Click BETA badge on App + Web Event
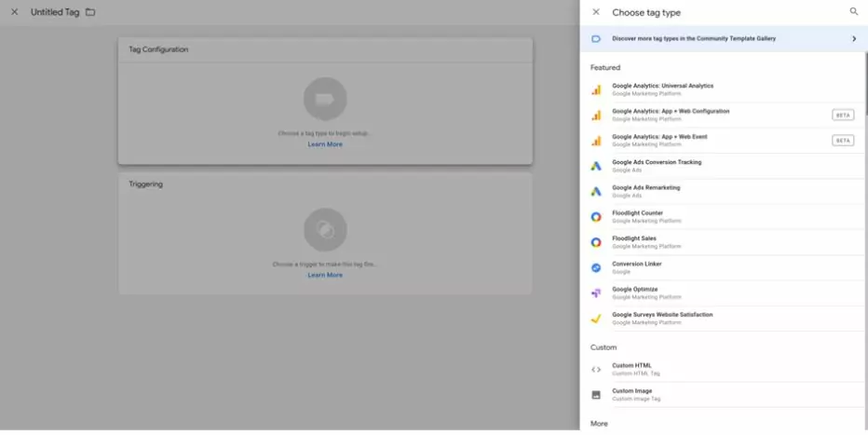This screenshot has height=435, width=868. coord(843,141)
